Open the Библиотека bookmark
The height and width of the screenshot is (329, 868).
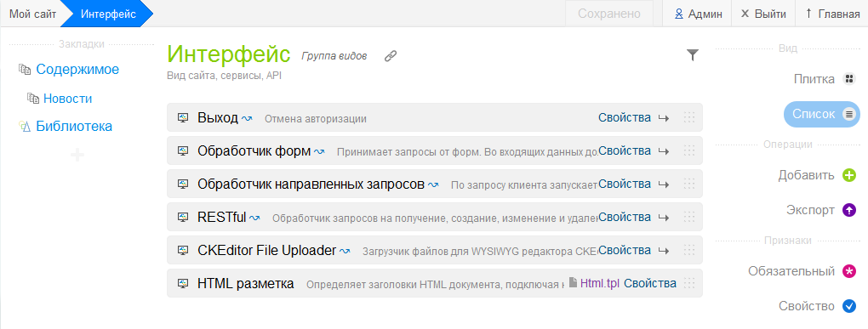tap(74, 126)
